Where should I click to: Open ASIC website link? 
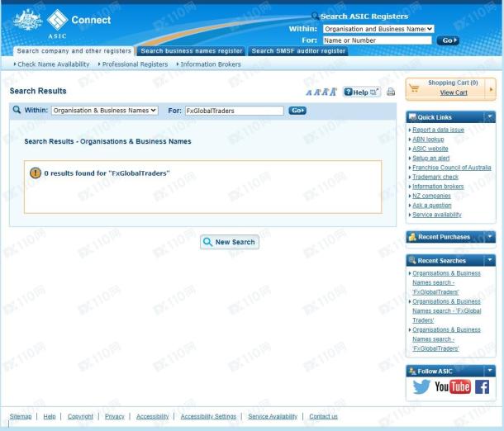coord(430,149)
